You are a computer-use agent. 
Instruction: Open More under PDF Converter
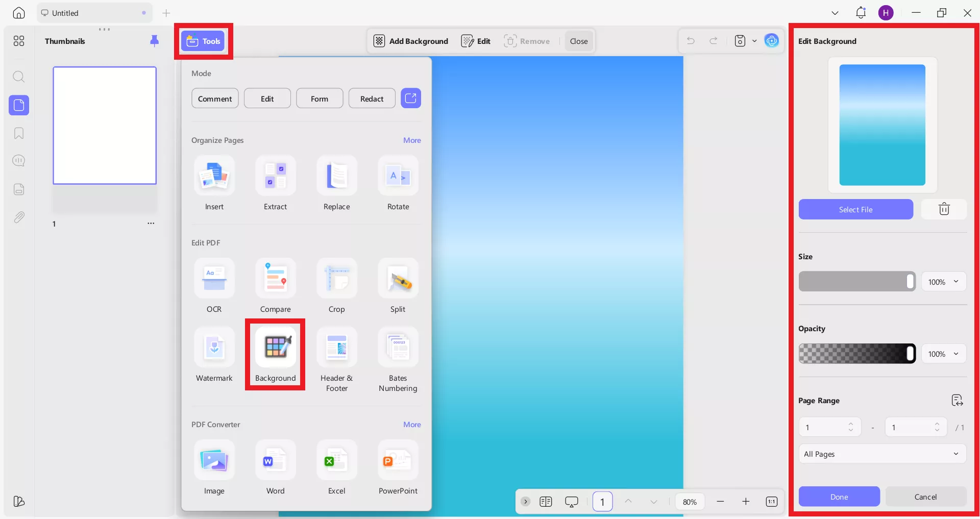click(412, 425)
